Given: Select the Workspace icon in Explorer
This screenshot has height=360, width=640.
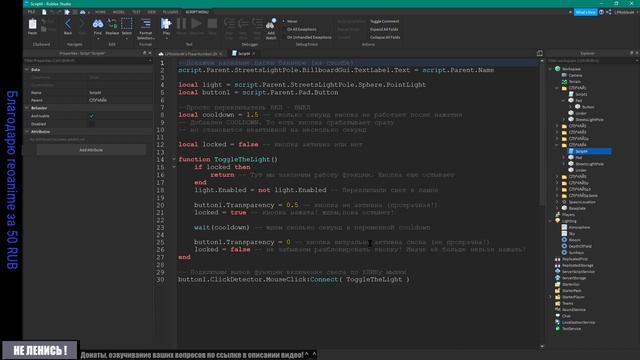Looking at the screenshot, I should coord(558,69).
